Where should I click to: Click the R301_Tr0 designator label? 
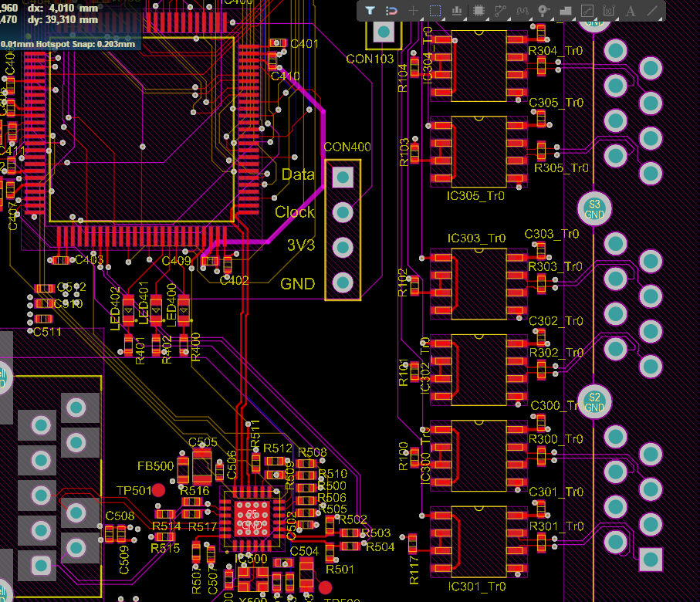click(556, 526)
